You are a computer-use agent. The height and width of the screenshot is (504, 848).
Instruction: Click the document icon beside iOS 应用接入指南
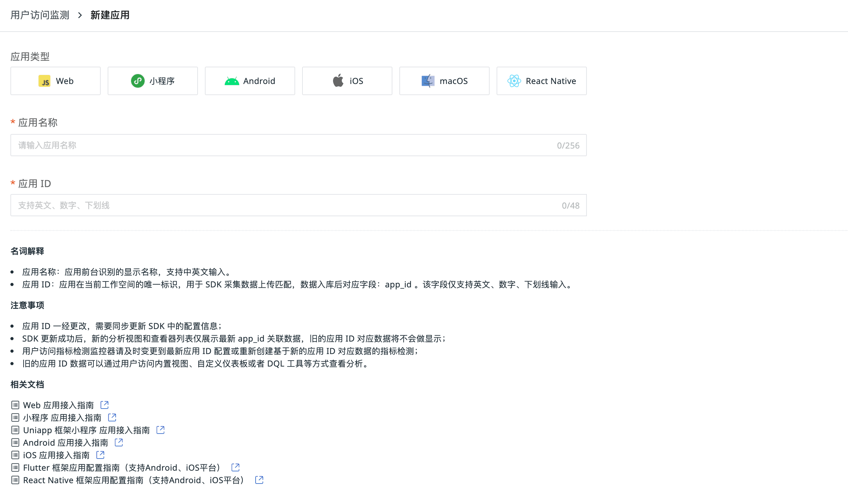pos(15,455)
